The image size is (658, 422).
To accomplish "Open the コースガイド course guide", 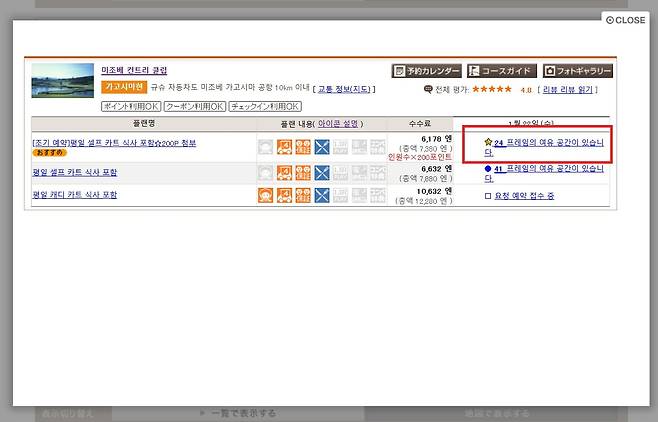I will click(501, 72).
